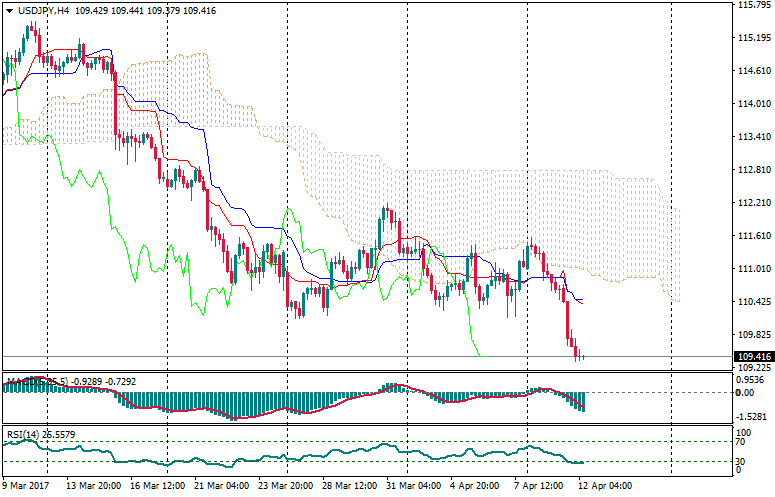
Task: Click the RSI line in the bottom panel
Action: click(300, 460)
